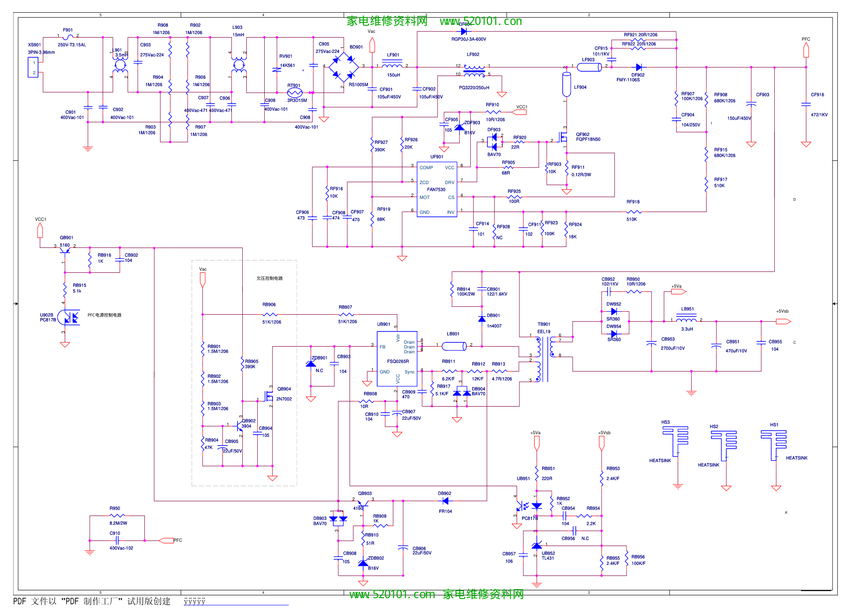Click the 'EEL19' transformer core label
The image size is (868, 613).
tap(543, 331)
